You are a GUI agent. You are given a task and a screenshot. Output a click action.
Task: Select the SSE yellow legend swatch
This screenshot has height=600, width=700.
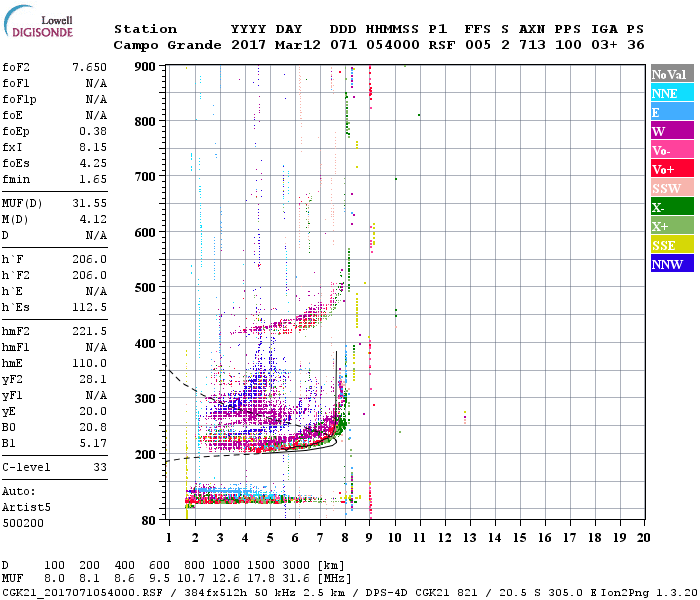pos(672,245)
